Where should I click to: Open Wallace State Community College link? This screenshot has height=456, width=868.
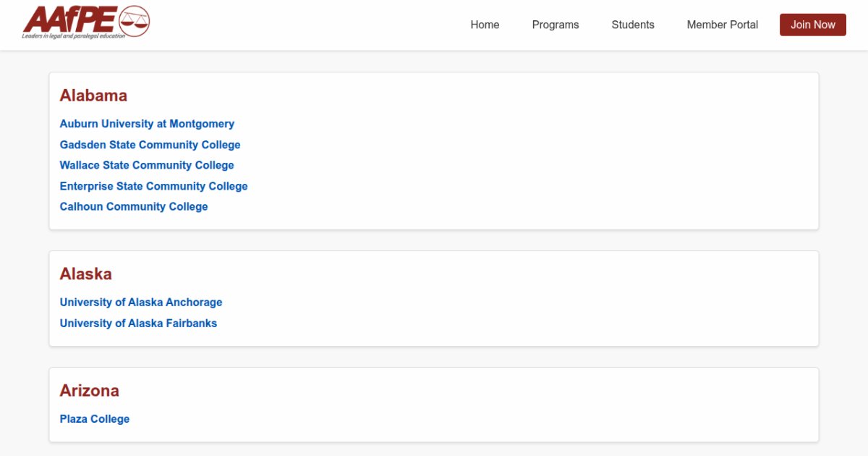point(147,165)
